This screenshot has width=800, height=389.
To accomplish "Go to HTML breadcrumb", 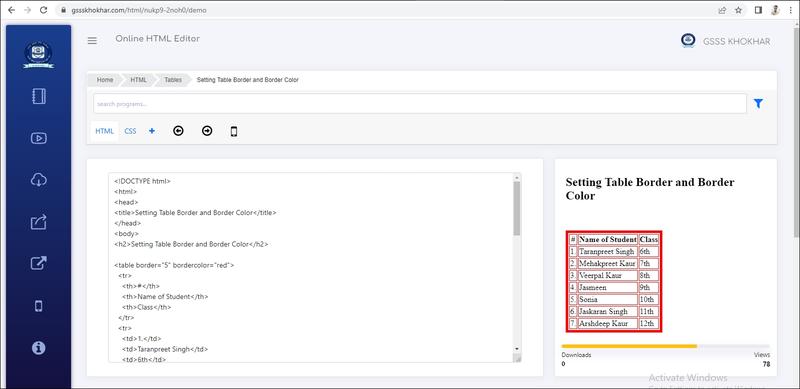I will pyautogui.click(x=138, y=80).
